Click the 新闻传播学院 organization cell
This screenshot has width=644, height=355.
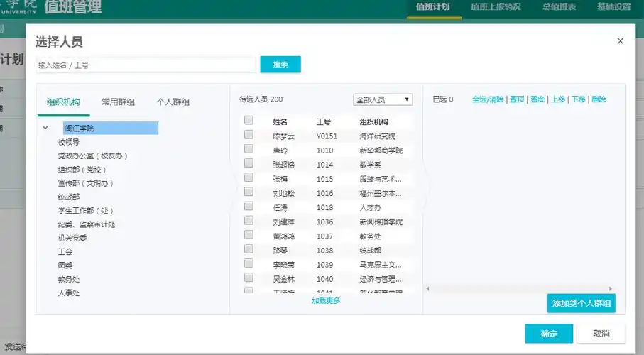coord(381,222)
